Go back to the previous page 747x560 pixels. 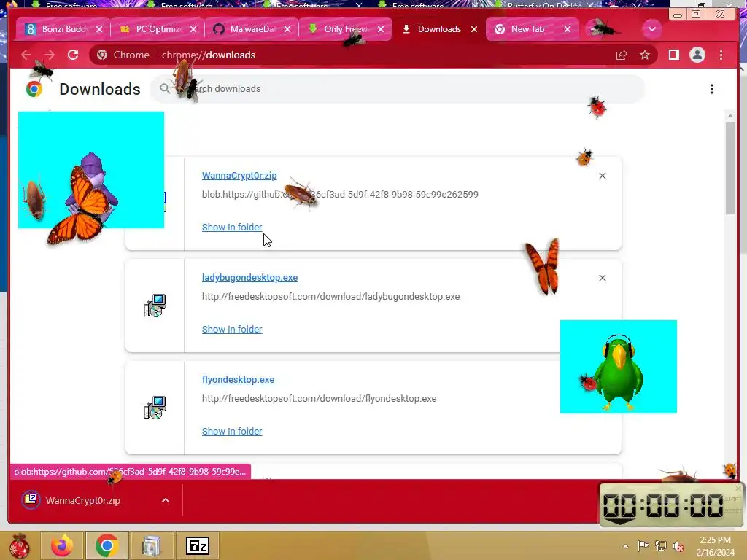coord(26,55)
